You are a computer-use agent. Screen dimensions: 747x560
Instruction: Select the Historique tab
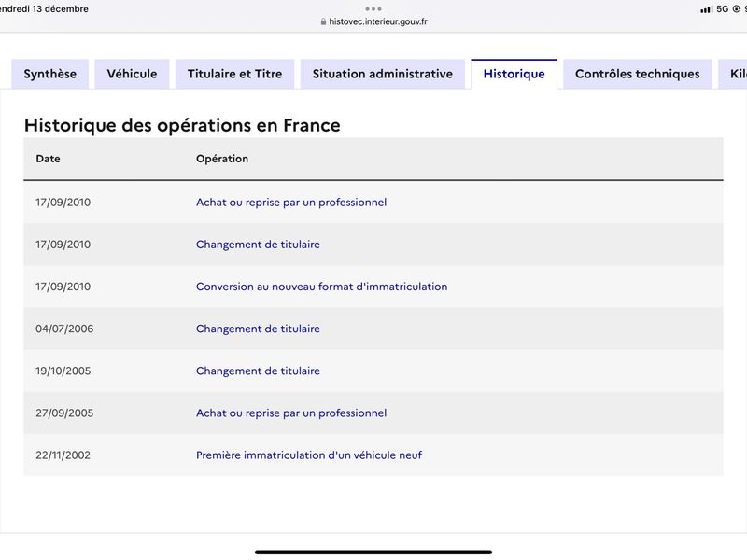[514, 74]
